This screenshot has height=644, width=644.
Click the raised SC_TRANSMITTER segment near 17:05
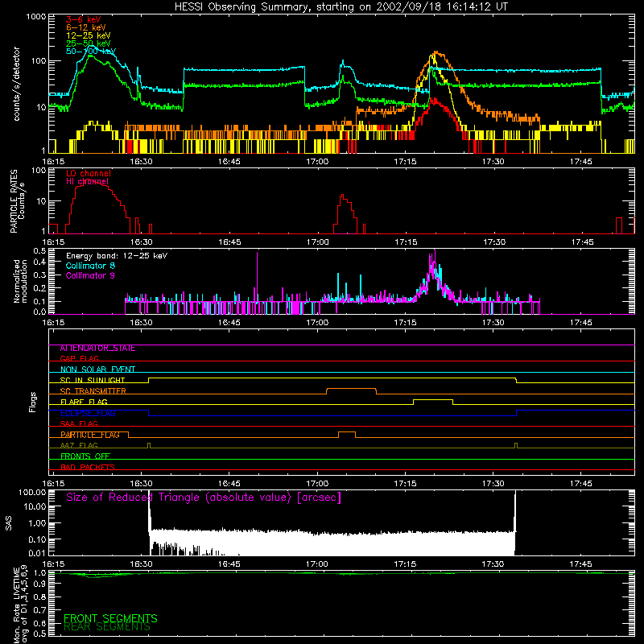pyautogui.click(x=351, y=389)
